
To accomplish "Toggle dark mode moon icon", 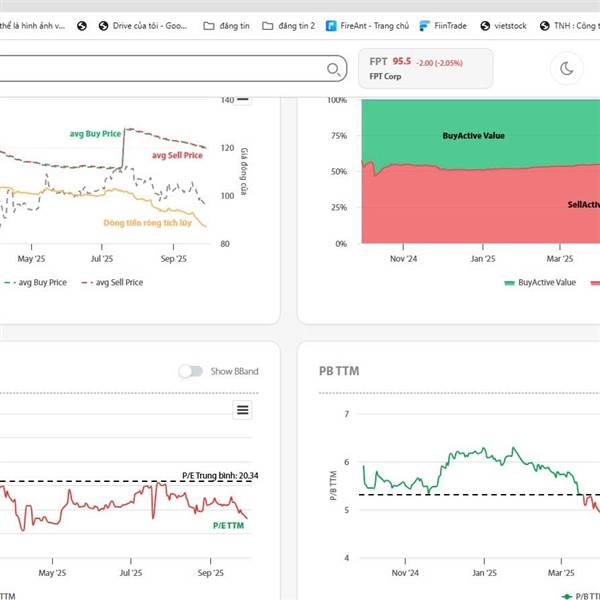I will [x=566, y=68].
